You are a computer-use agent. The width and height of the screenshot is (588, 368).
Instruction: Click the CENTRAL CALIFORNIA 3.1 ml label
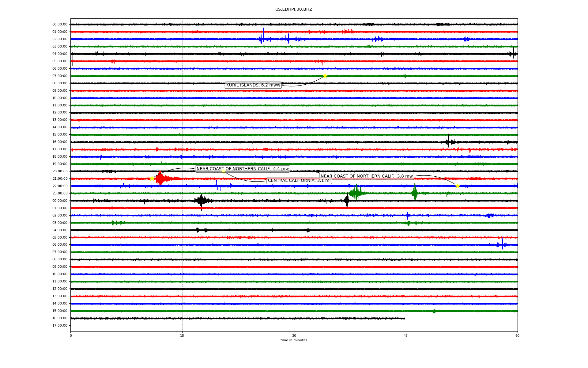(x=299, y=180)
